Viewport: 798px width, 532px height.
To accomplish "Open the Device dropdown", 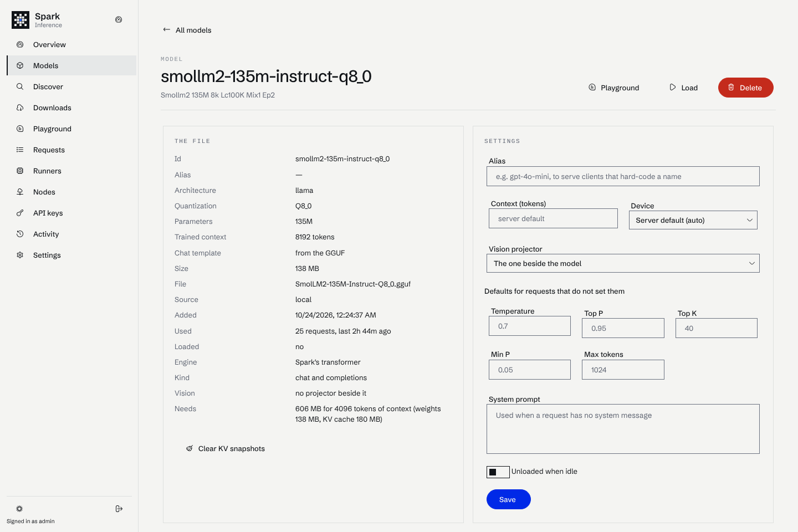I will [x=693, y=220].
